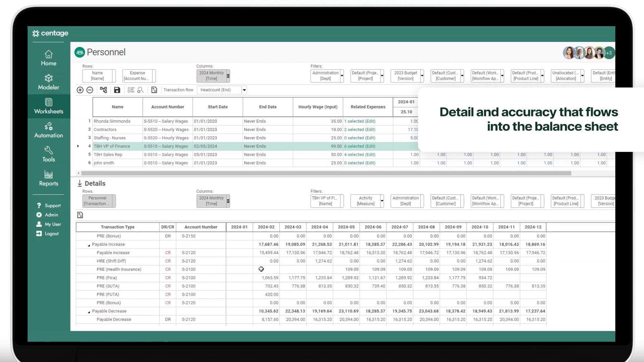
Task: Collapse the Payable Decrease group
Action: click(x=89, y=312)
